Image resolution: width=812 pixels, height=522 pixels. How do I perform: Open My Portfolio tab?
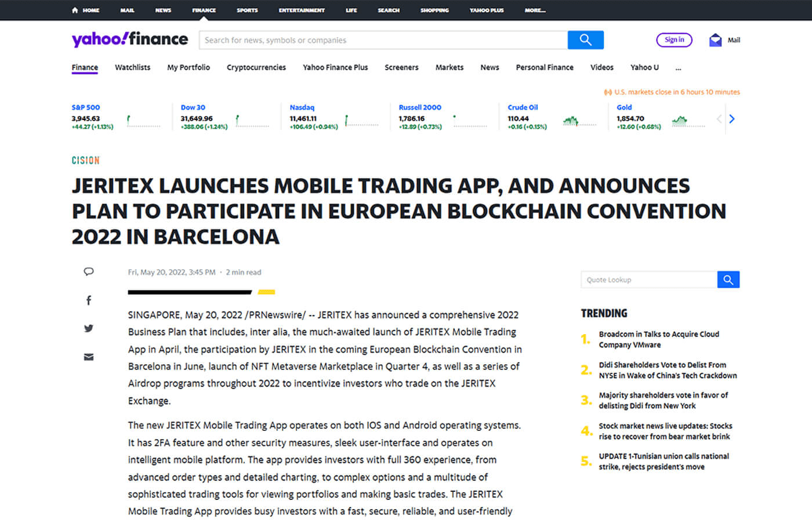click(188, 67)
